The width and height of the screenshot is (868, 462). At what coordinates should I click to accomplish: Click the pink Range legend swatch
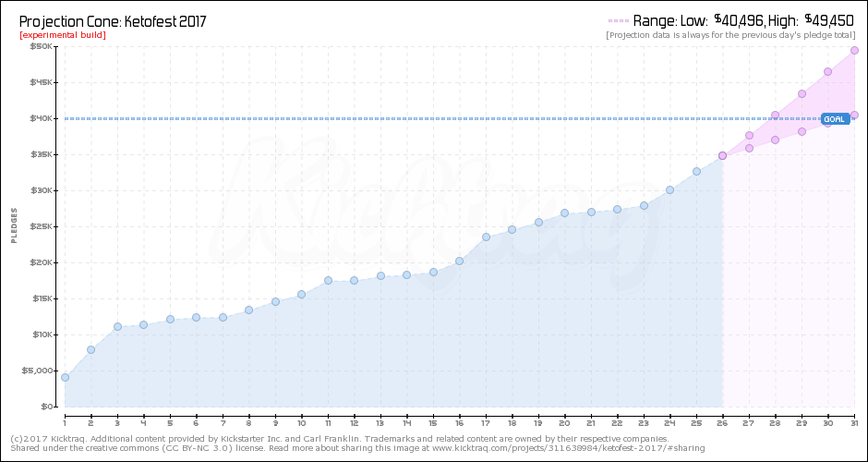[x=619, y=21]
